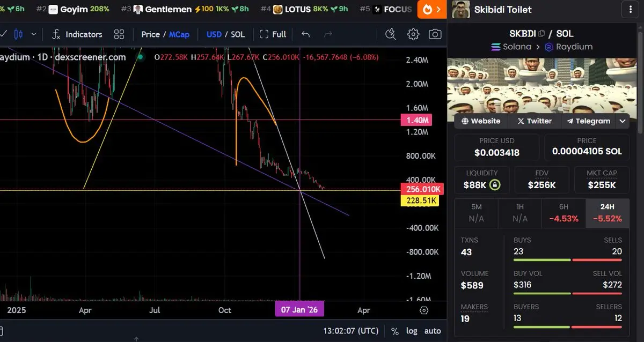
Task: Select the 6H timeframe tab
Action: 563,213
